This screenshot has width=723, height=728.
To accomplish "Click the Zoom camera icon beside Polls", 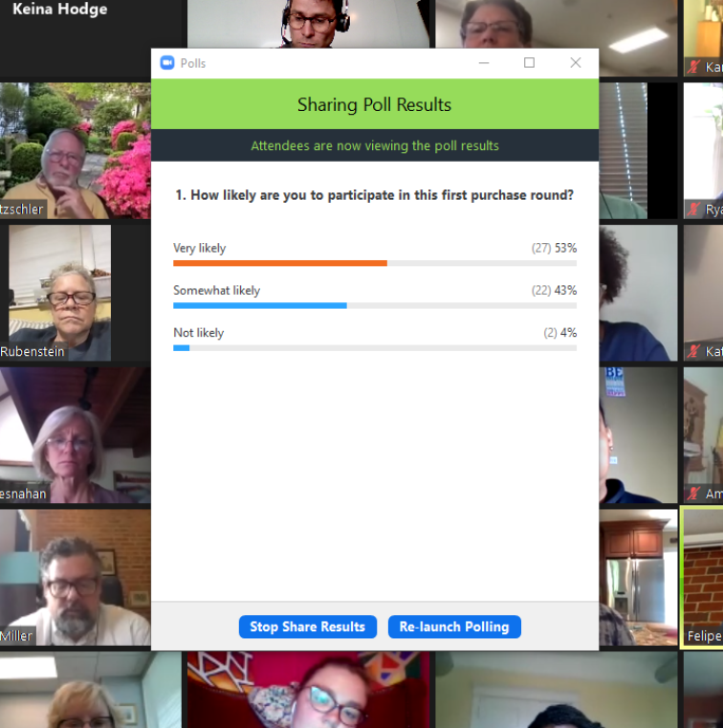I will (x=167, y=63).
